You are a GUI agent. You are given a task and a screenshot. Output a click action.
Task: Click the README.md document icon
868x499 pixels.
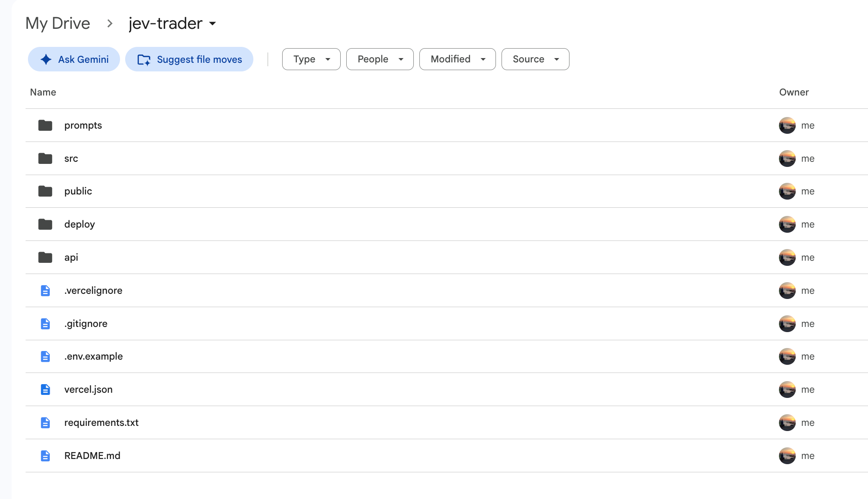[x=45, y=456]
